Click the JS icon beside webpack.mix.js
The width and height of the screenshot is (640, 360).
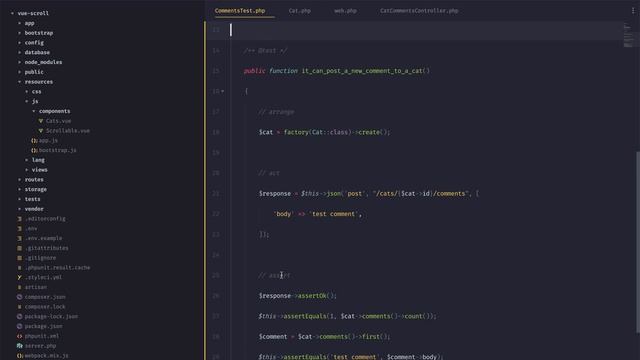20,356
